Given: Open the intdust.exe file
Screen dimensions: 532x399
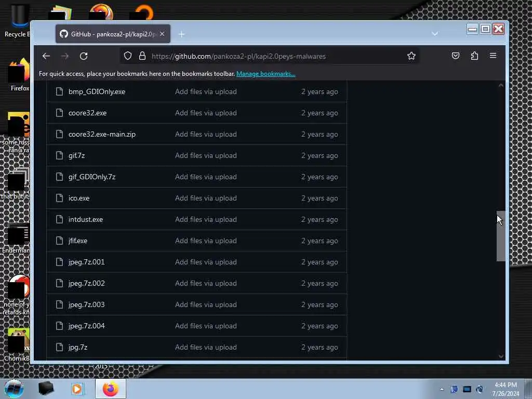Looking at the screenshot, I should tap(86, 220).
